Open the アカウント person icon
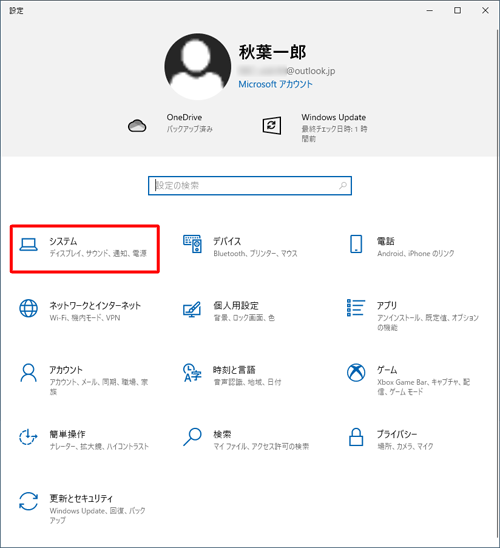 tap(28, 373)
